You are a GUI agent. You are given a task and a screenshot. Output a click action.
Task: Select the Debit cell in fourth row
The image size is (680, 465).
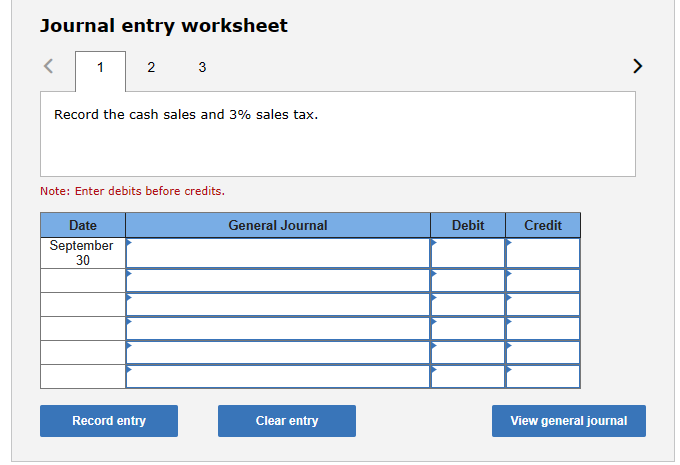468,328
